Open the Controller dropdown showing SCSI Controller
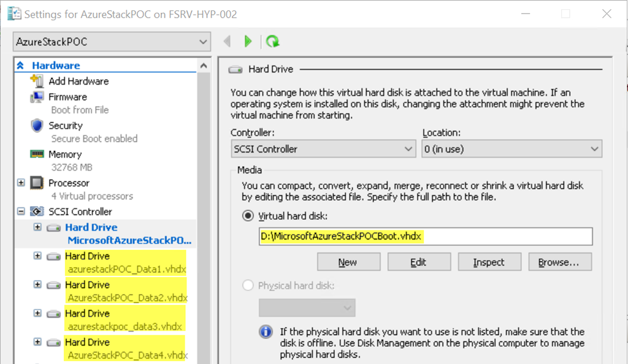628x364 pixels. click(x=323, y=149)
